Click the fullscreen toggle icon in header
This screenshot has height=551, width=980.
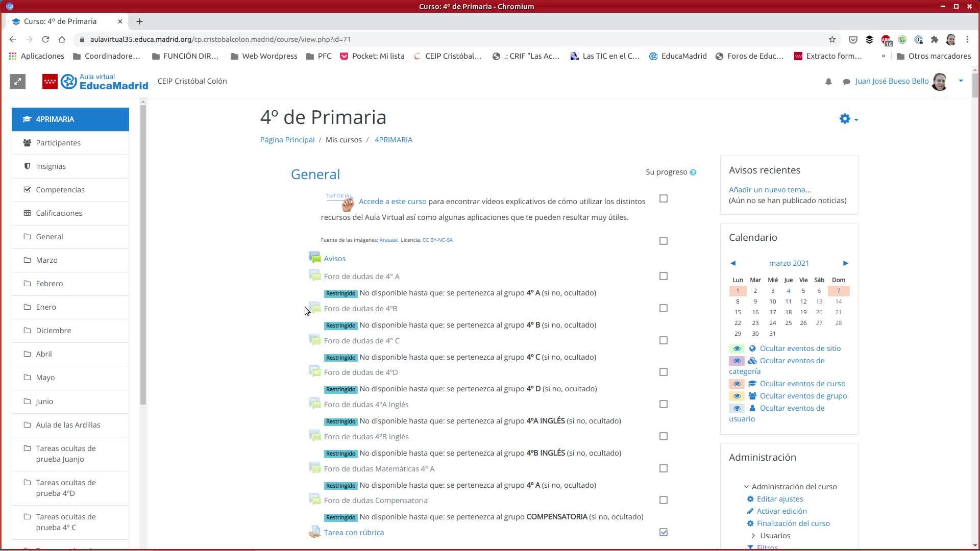point(17,82)
